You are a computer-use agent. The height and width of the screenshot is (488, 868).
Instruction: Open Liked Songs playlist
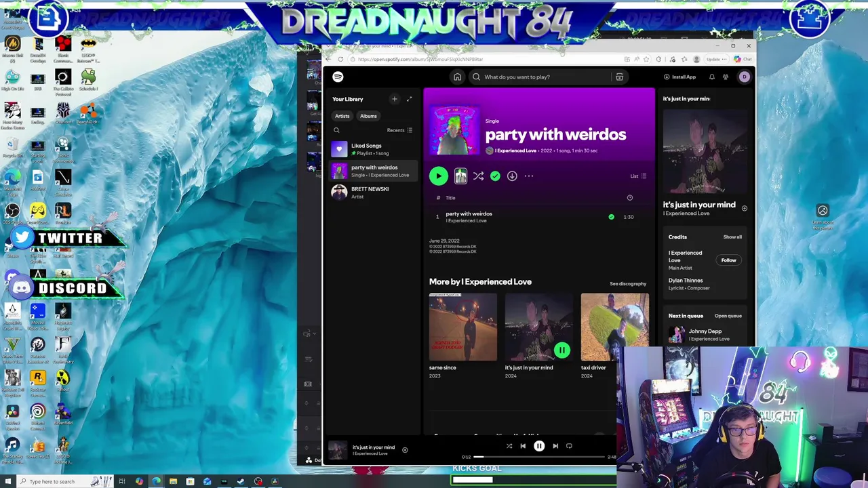372,149
